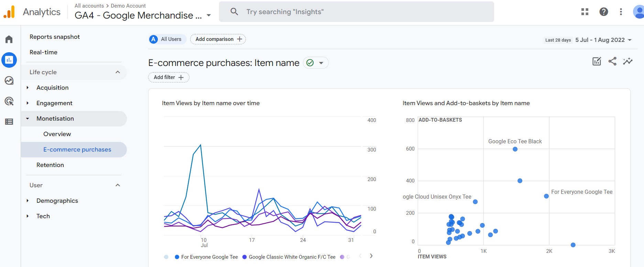The width and height of the screenshot is (644, 267).
Task: Click the light blue first legend dot
Action: click(x=166, y=257)
